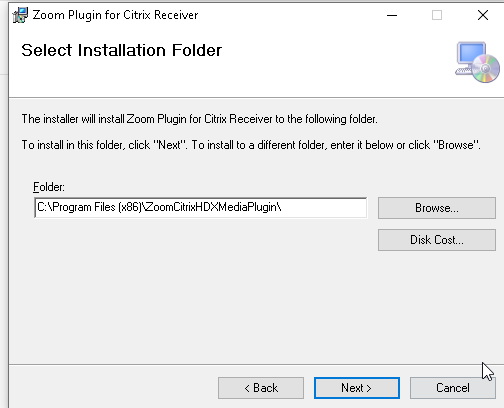Close the installer with the X icon
The height and width of the screenshot is (408, 504).
pyautogui.click(x=483, y=15)
